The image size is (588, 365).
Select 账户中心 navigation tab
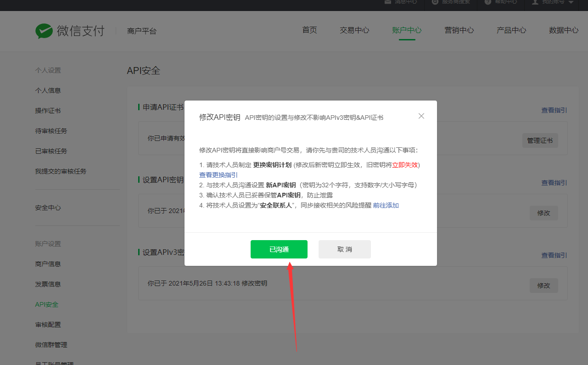click(x=407, y=30)
